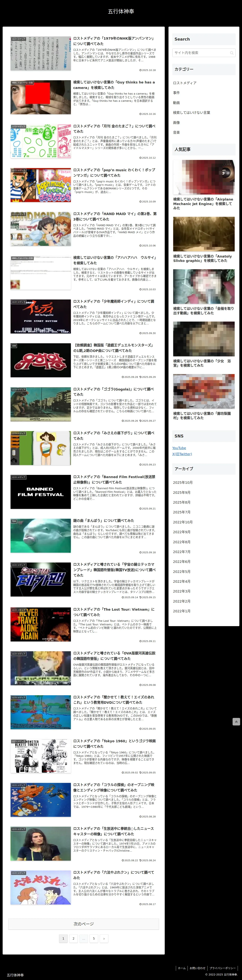The width and height of the screenshot is (242, 980).
Task: Open the 1979年のNHK版アンパンマン article title
Action: tap(114, 41)
